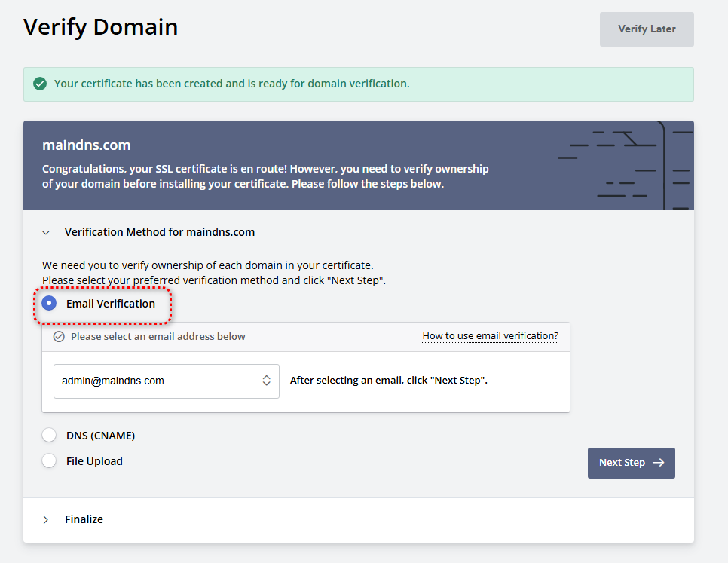
Task: Click the Verify Later button
Action: coord(646,29)
